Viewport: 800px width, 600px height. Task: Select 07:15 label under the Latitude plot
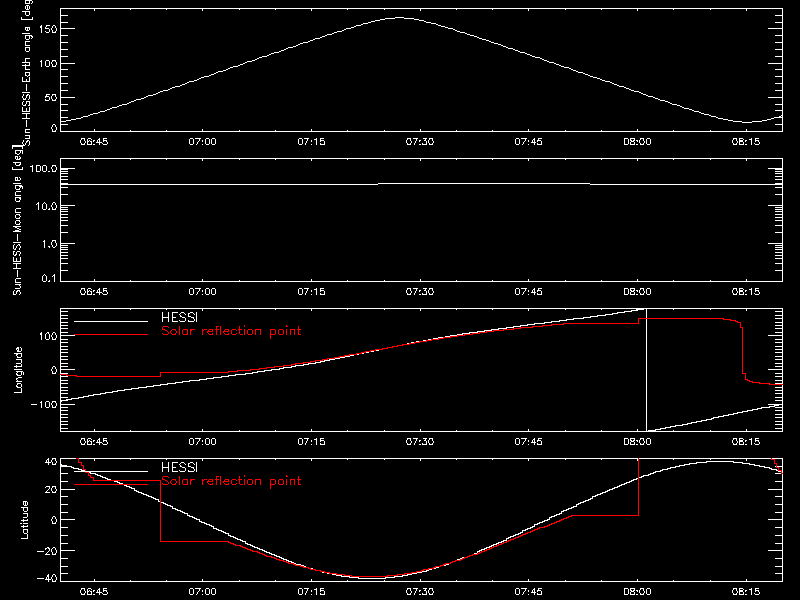click(x=311, y=592)
